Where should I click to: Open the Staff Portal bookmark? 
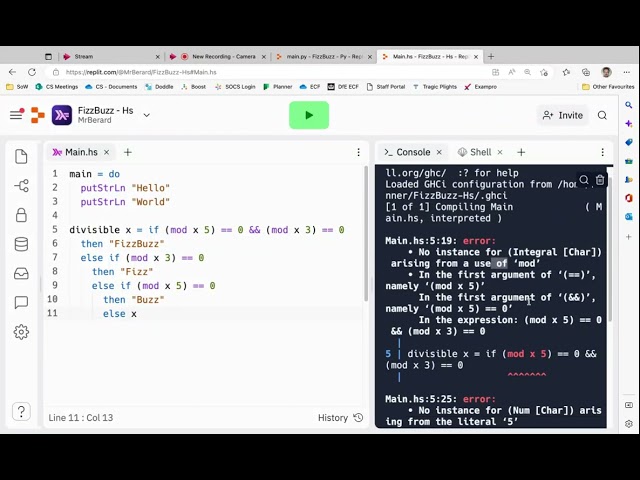coord(386,87)
